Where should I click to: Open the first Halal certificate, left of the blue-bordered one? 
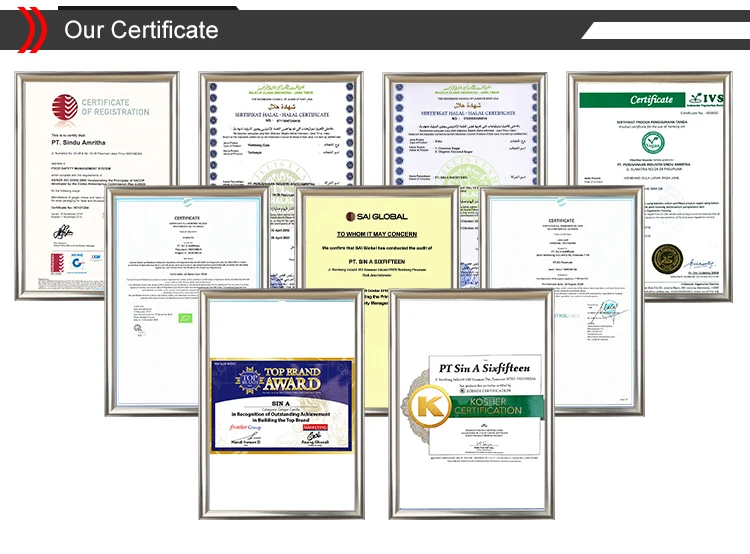point(281,129)
